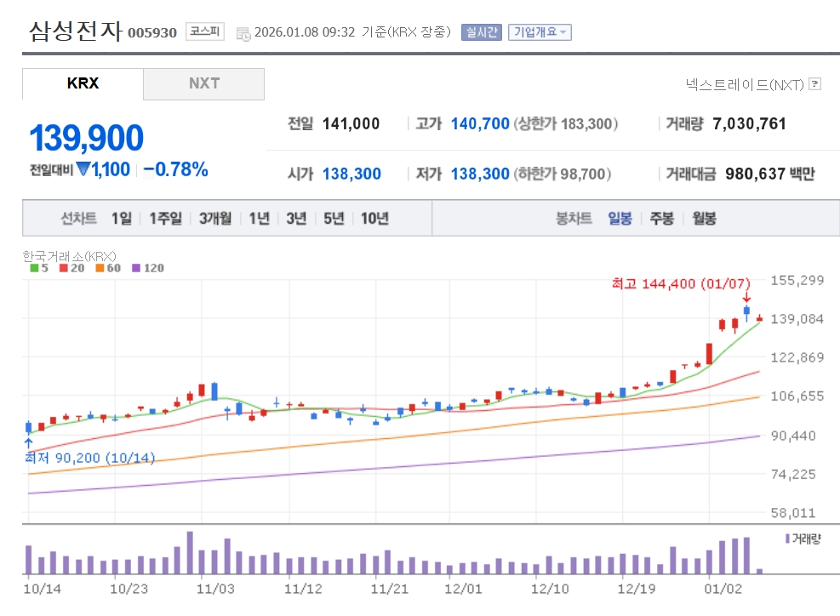
Task: Show the 10년 line chart period
Action: 374,219
